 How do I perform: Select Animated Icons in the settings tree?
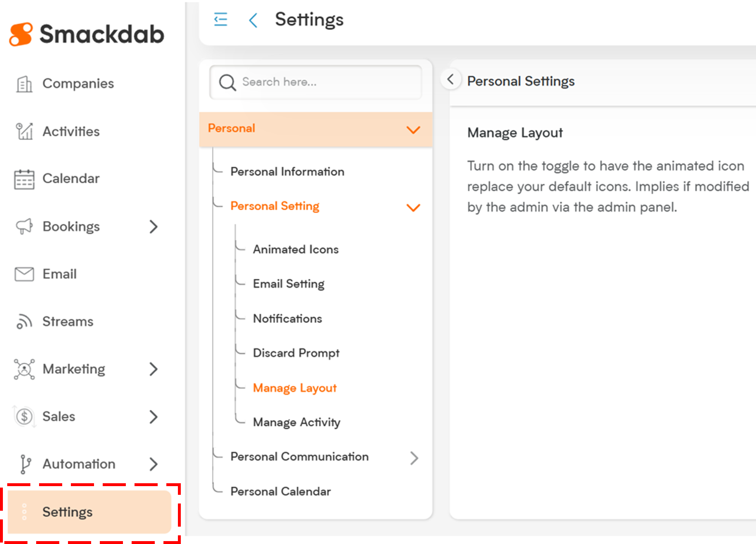(296, 249)
